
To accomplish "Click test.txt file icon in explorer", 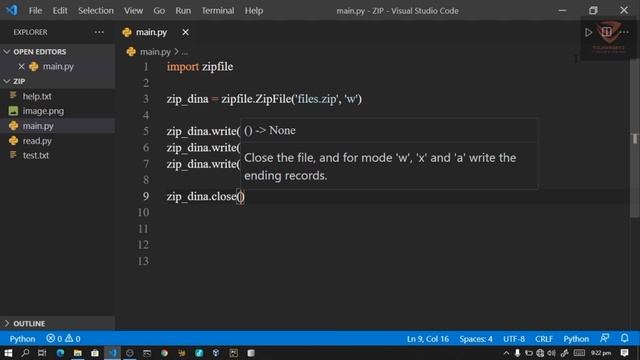I will 13,155.
